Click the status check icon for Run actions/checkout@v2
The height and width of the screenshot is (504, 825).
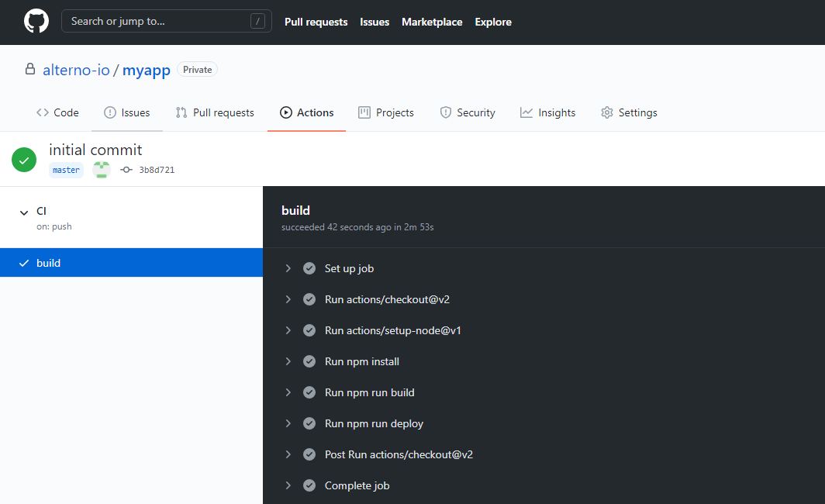point(309,299)
